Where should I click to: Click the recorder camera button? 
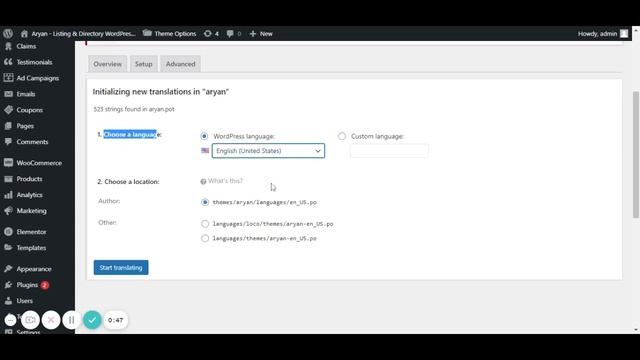click(x=30, y=320)
